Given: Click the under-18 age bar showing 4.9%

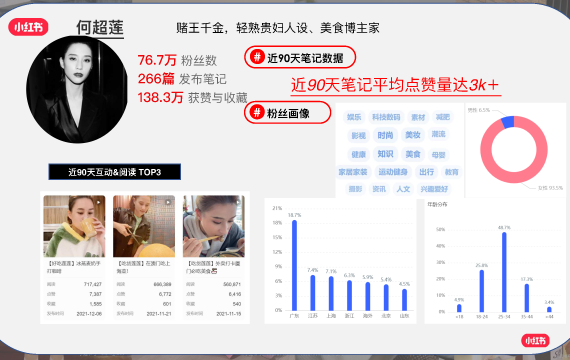Looking at the screenshot, I should [459, 308].
